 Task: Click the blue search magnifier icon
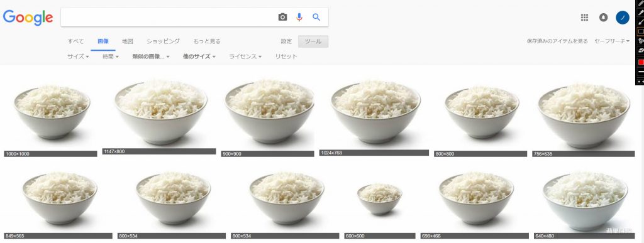[316, 17]
